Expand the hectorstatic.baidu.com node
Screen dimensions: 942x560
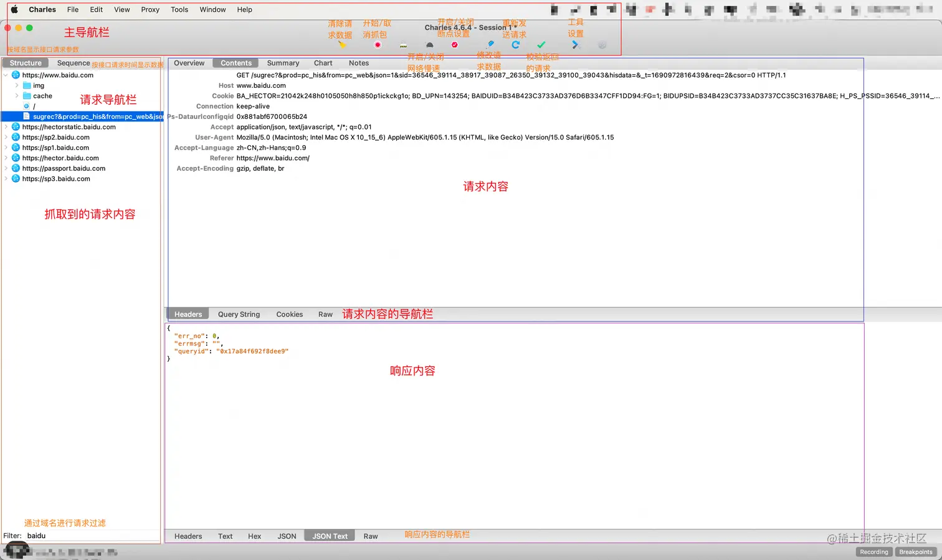[6, 126]
